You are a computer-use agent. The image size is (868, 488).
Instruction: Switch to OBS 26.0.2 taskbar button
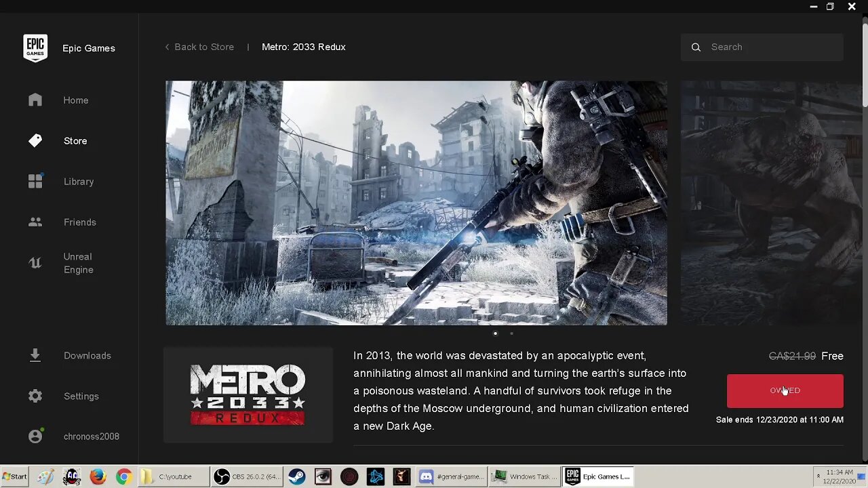click(247, 476)
